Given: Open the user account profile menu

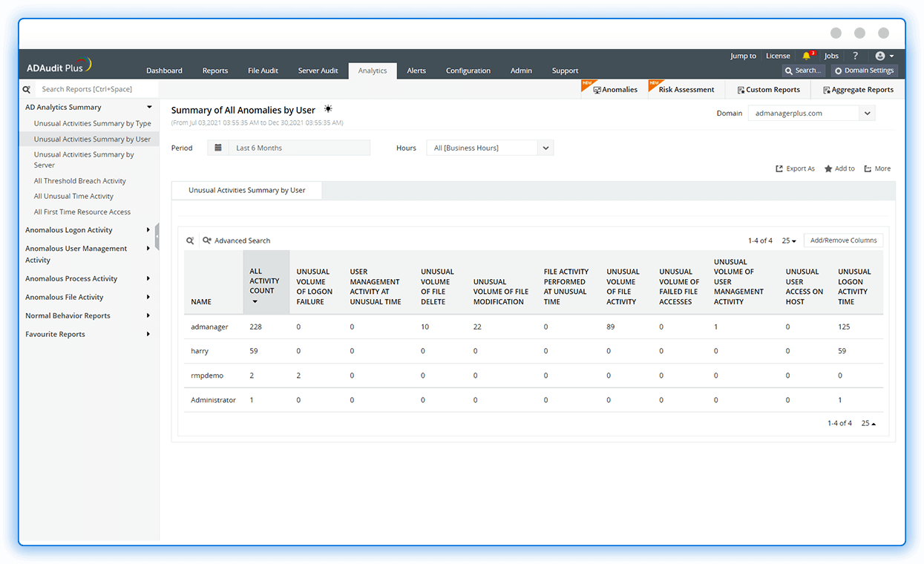Looking at the screenshot, I should pyautogui.click(x=884, y=56).
